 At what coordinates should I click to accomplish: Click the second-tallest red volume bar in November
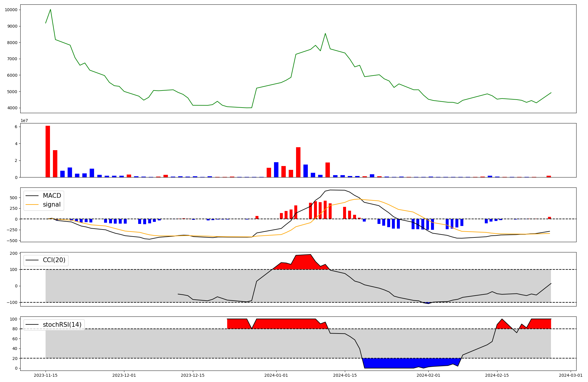coord(55,164)
